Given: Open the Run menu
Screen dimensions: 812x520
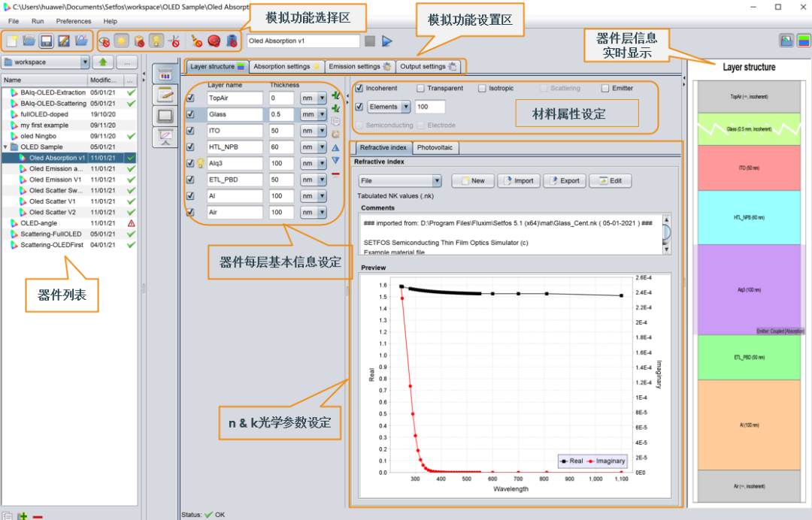Looking at the screenshot, I should click(x=38, y=21).
